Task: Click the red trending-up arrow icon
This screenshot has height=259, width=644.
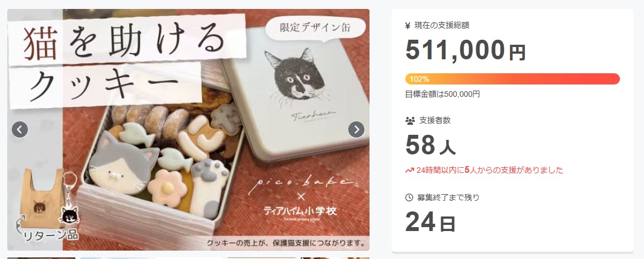Action: pyautogui.click(x=409, y=170)
